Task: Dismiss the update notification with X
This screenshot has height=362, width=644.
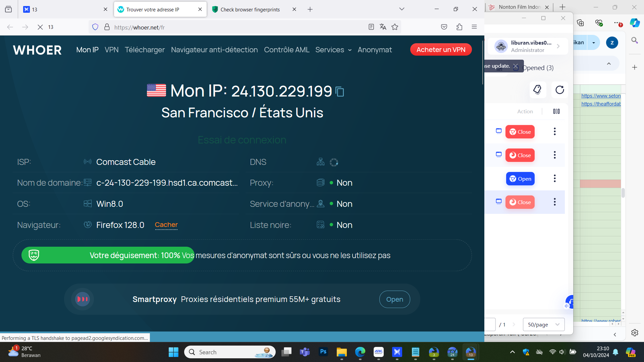Action: pyautogui.click(x=516, y=66)
